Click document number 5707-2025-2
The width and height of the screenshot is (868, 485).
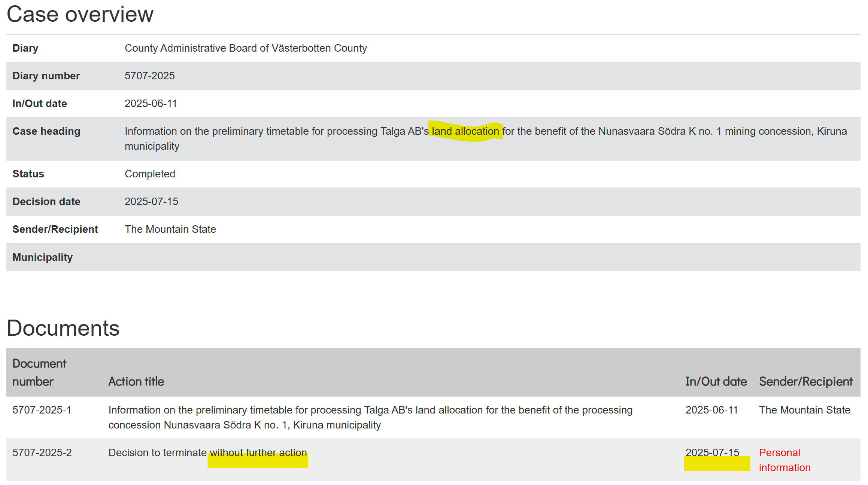(42, 453)
